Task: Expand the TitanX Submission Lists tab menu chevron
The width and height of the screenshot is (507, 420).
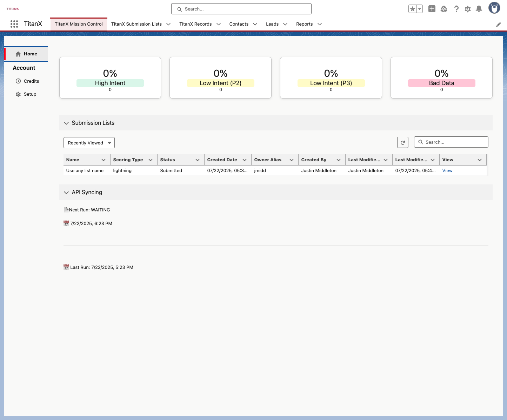Action: [168, 24]
